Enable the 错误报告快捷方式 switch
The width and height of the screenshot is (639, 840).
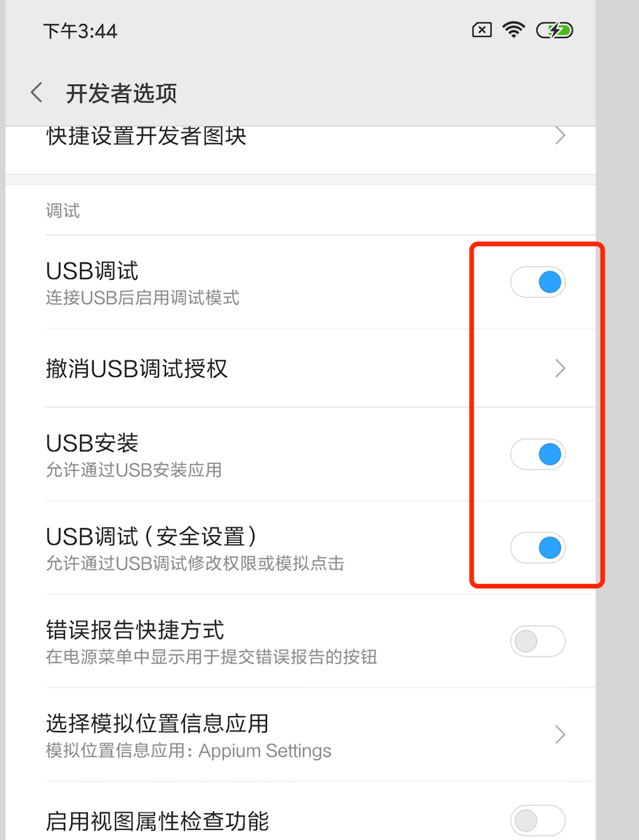(538, 641)
